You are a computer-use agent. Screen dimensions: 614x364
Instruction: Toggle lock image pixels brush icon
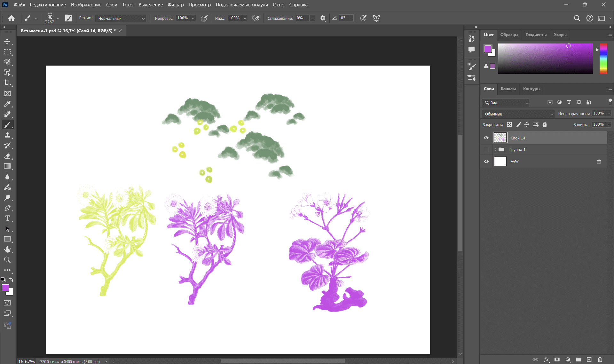(518, 124)
